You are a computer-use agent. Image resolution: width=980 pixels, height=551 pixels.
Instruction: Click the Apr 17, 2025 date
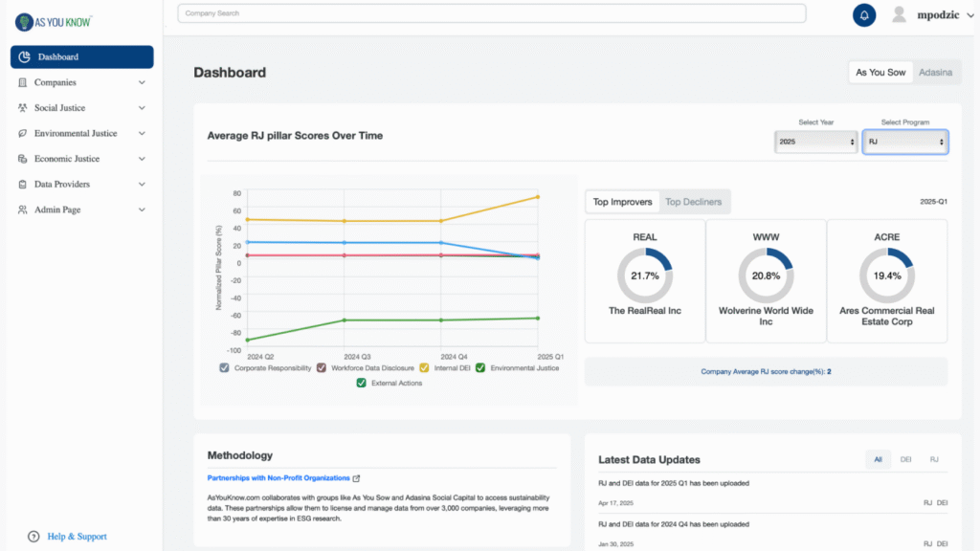click(x=615, y=503)
